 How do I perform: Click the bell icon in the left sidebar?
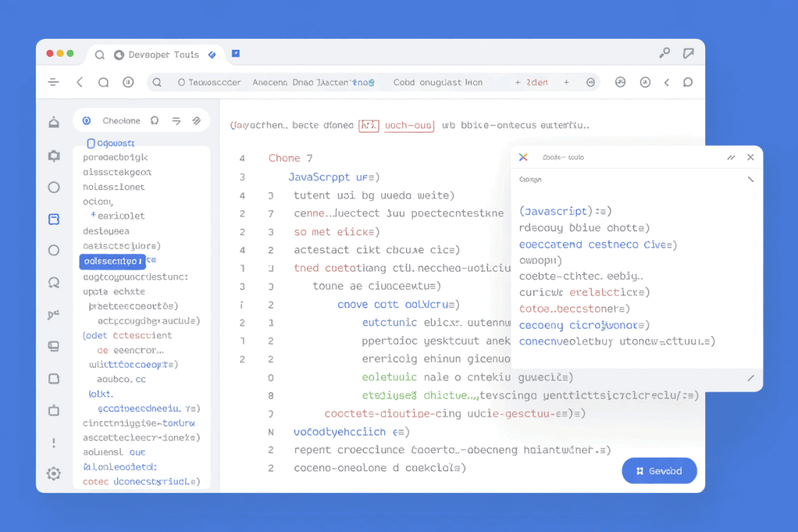54,122
